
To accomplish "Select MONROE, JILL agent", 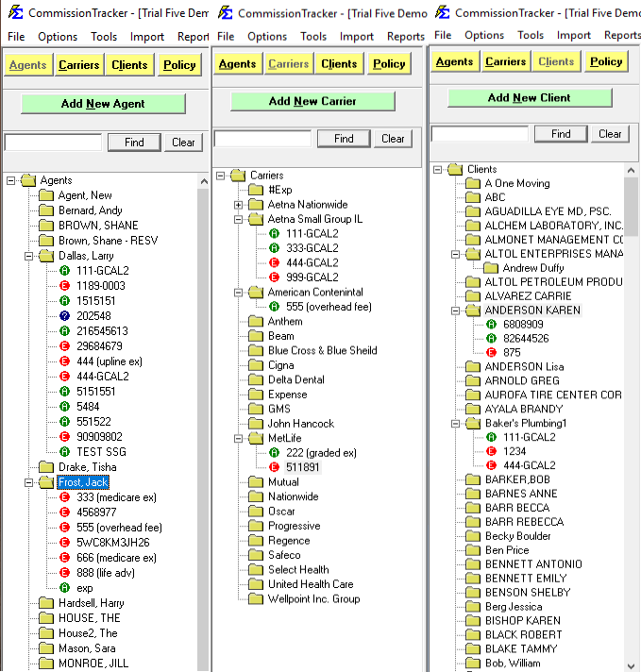I will (93, 664).
